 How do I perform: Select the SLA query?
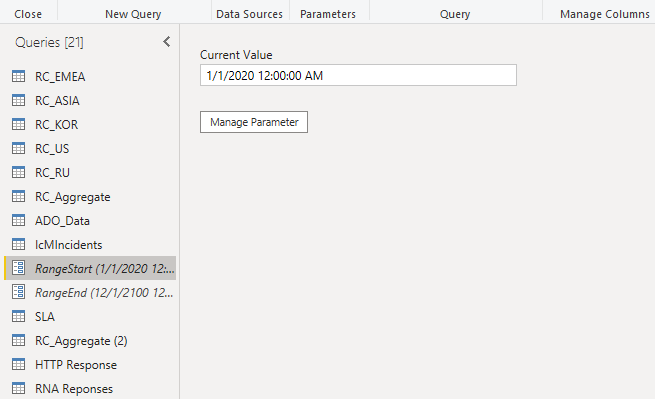tap(45, 317)
